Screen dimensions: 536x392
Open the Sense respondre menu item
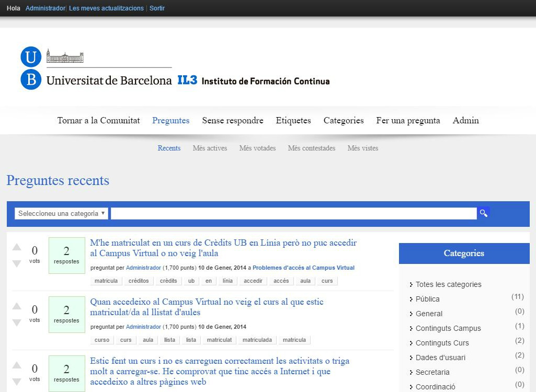[x=233, y=120]
